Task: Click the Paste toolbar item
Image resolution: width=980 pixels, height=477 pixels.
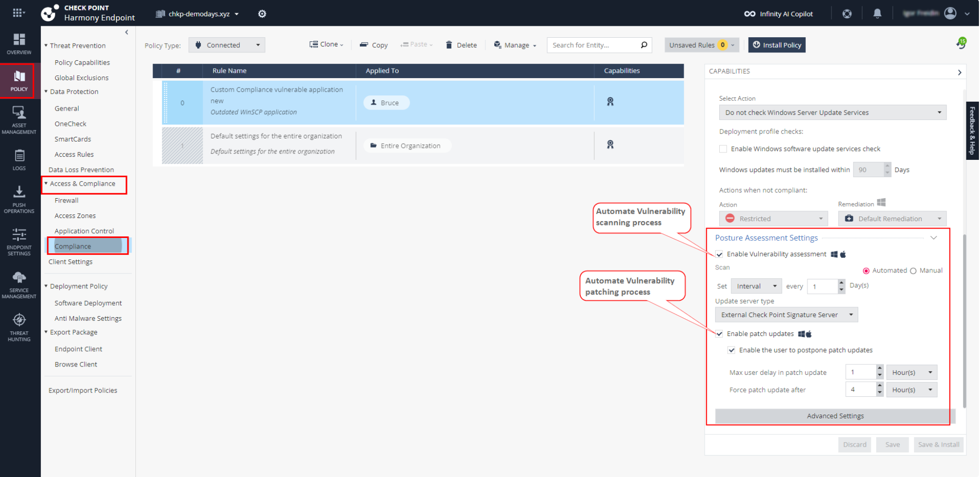Action: [416, 45]
